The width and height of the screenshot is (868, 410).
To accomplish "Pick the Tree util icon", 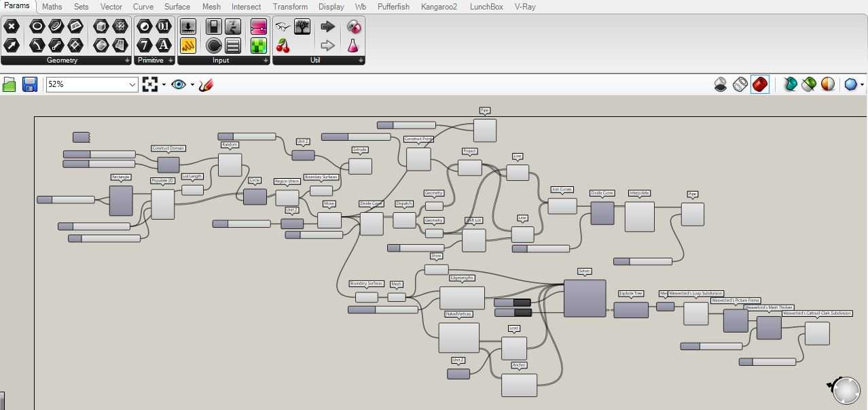I will (x=302, y=27).
